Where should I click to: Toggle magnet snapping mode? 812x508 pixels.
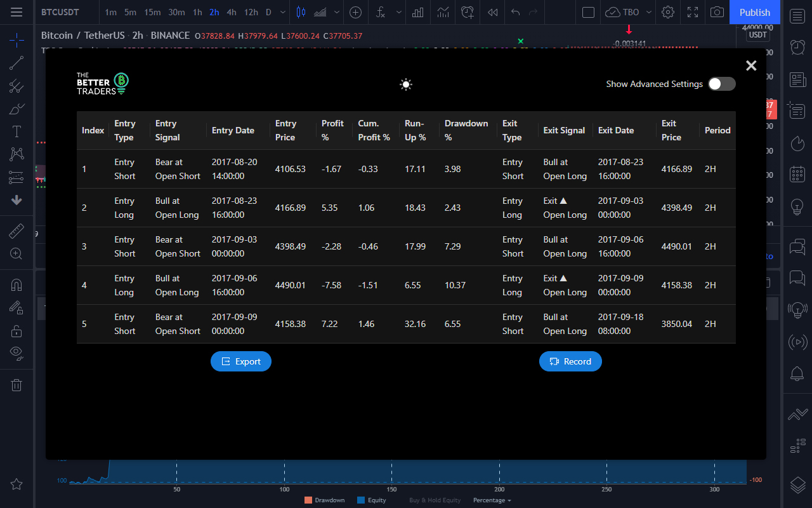point(16,284)
